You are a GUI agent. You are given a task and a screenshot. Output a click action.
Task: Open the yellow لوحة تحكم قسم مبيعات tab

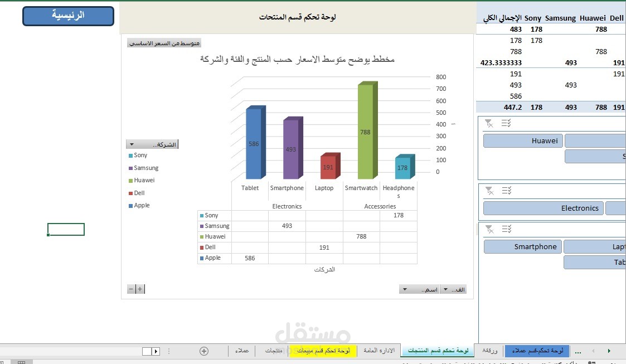pos(323,351)
